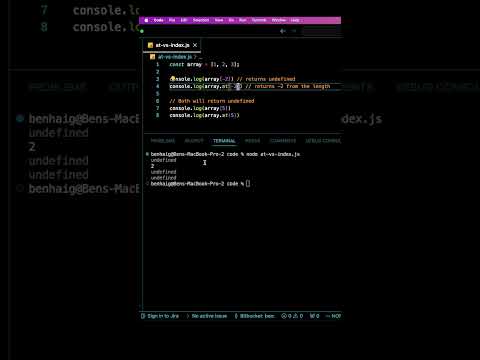Select the Terminal panel tab
480x360 pixels.
pyautogui.click(x=224, y=141)
